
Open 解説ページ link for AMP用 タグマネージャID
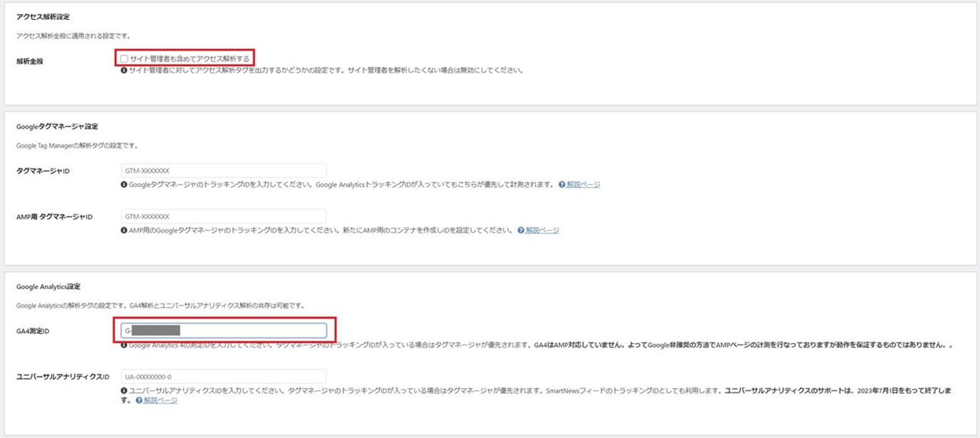point(543,230)
